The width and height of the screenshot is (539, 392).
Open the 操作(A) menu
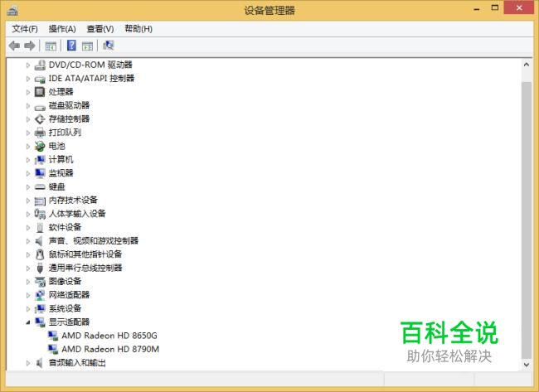click(62, 29)
